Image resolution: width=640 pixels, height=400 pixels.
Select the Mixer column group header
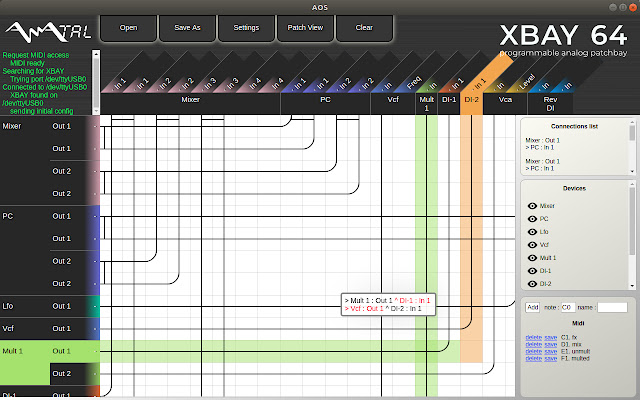[x=190, y=104]
